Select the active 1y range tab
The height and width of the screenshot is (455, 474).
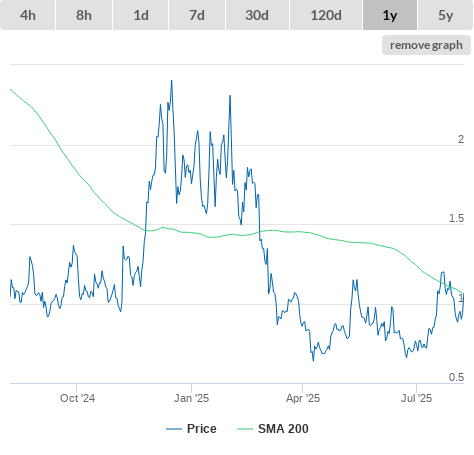click(x=390, y=15)
